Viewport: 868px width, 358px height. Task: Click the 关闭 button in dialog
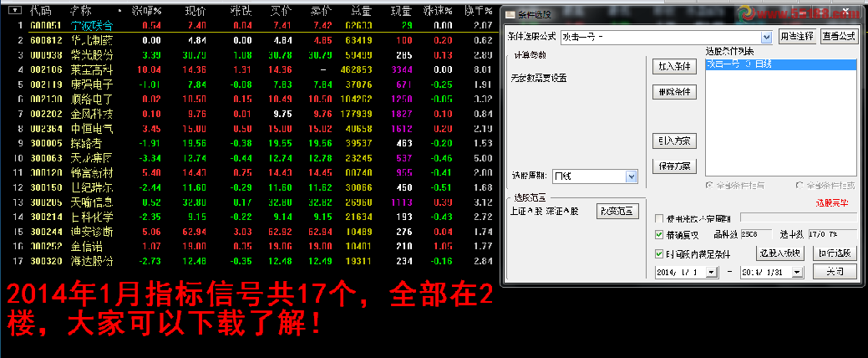pyautogui.click(x=835, y=272)
